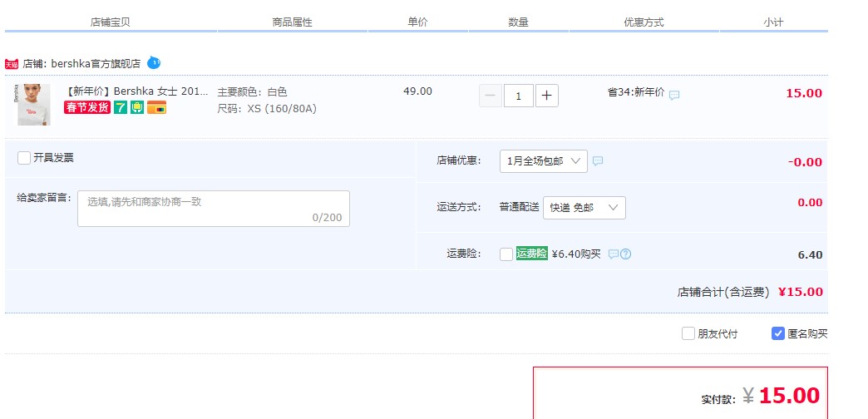The width and height of the screenshot is (868, 419).
Task: Click the 小计 column header
Action: (773, 22)
